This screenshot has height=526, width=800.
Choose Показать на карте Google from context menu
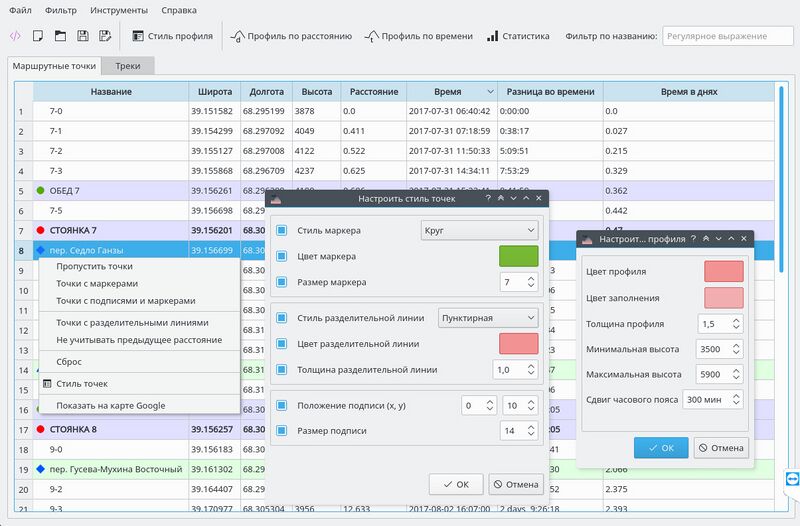pyautogui.click(x=110, y=405)
